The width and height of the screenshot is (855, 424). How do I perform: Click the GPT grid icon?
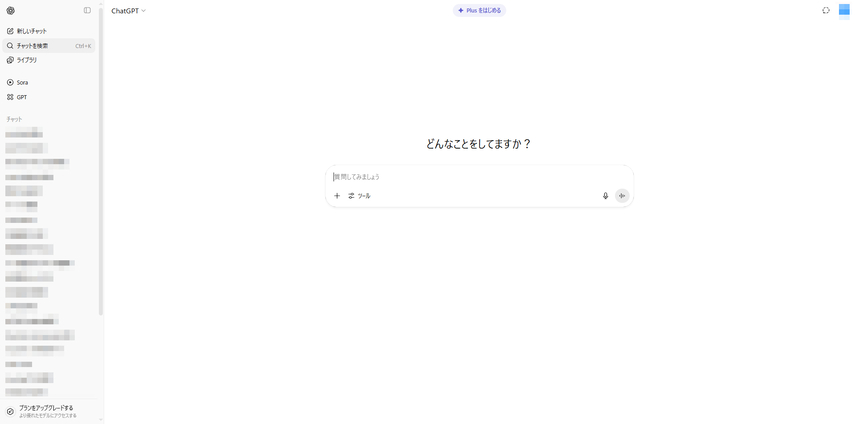[10, 97]
